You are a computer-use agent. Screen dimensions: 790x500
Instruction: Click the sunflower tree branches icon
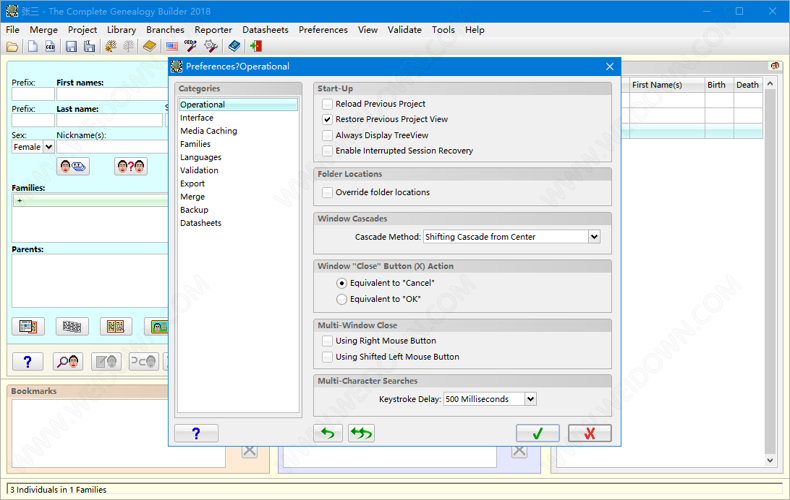[x=111, y=47]
